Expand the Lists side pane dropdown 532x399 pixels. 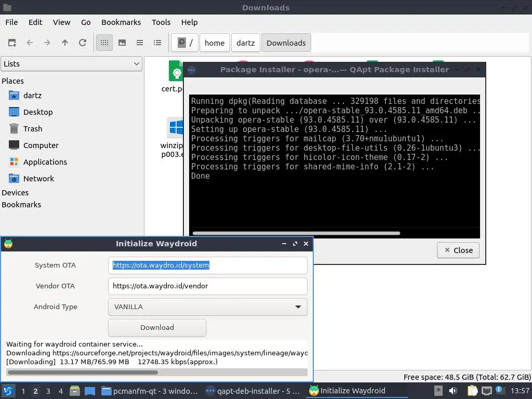[x=71, y=64]
